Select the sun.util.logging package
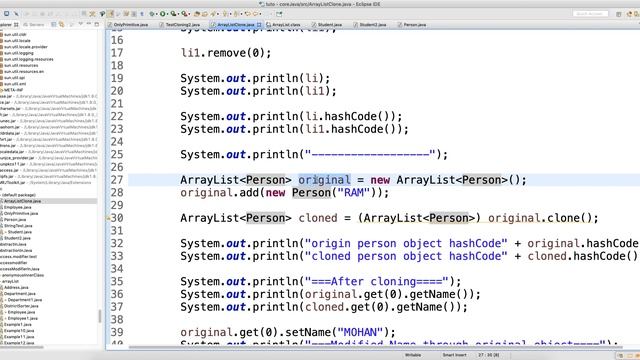 pyautogui.click(x=19, y=53)
